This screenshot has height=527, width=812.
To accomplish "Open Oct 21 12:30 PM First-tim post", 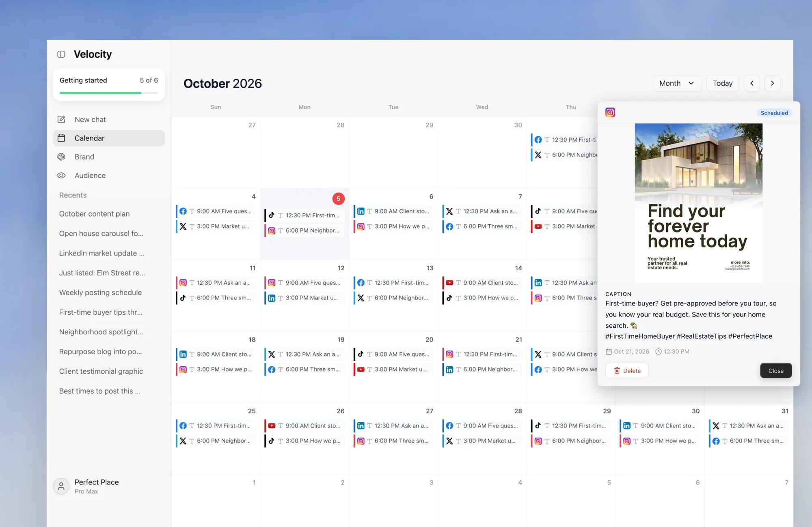I will click(x=482, y=354).
